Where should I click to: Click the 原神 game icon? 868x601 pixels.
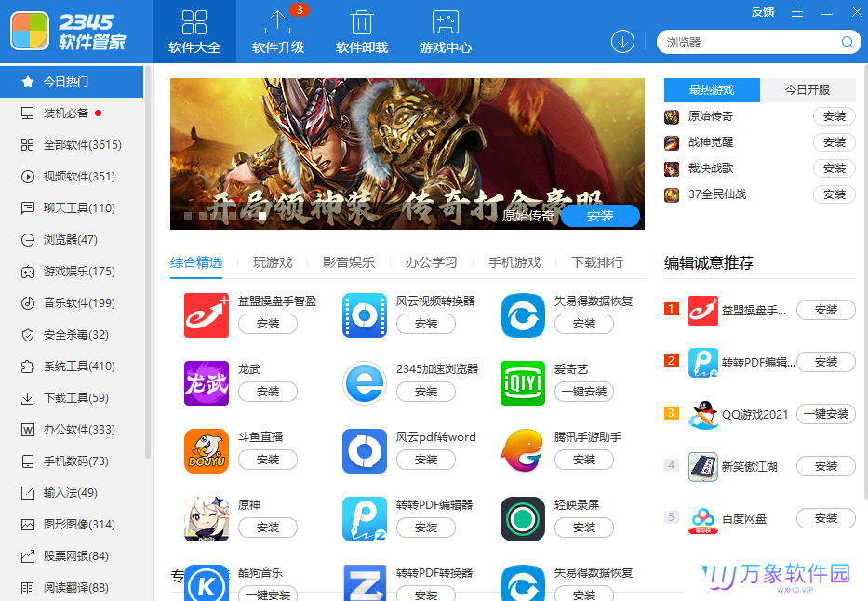tap(207, 519)
